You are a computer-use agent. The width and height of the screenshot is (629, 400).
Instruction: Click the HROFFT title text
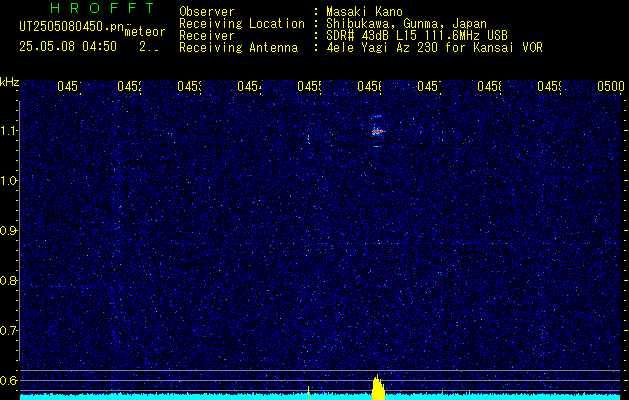[102, 8]
